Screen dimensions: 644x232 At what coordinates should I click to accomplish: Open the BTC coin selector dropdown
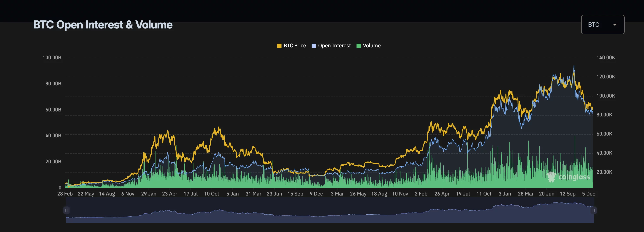tap(602, 25)
